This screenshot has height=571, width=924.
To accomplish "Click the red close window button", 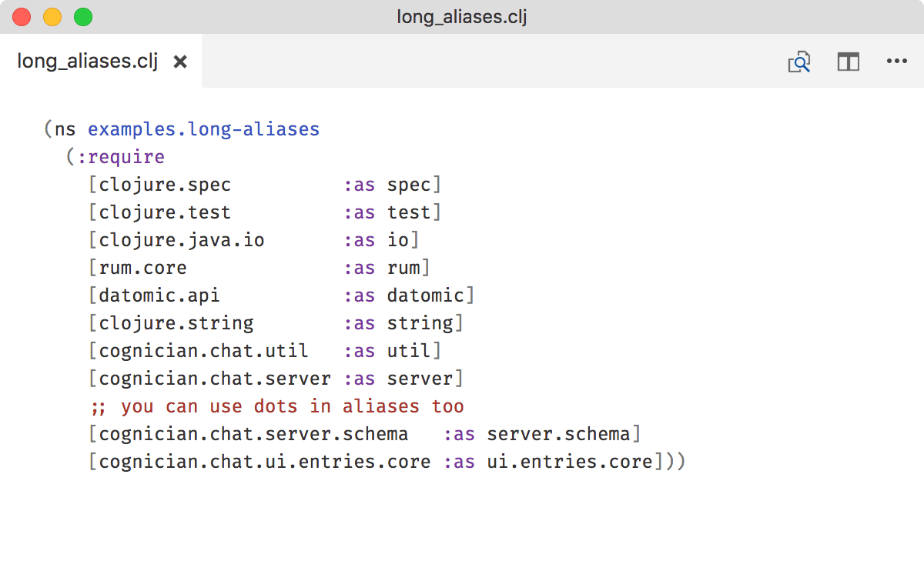I will click(x=22, y=17).
